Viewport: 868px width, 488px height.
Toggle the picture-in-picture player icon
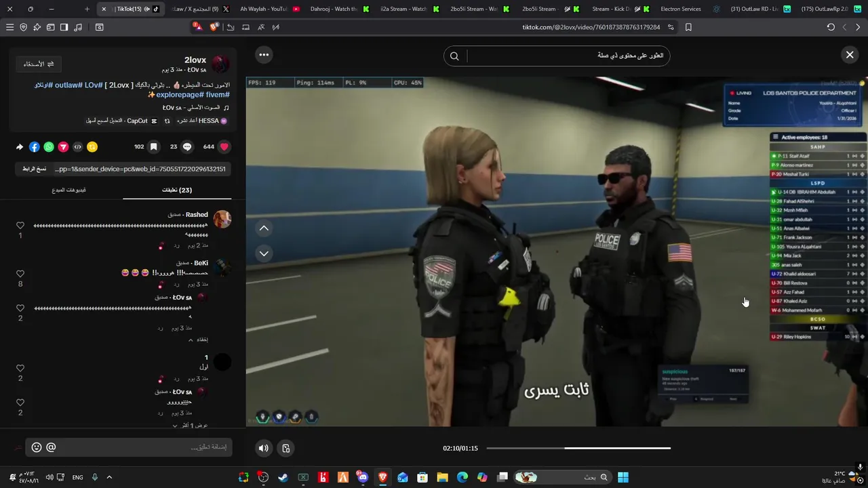click(285, 448)
